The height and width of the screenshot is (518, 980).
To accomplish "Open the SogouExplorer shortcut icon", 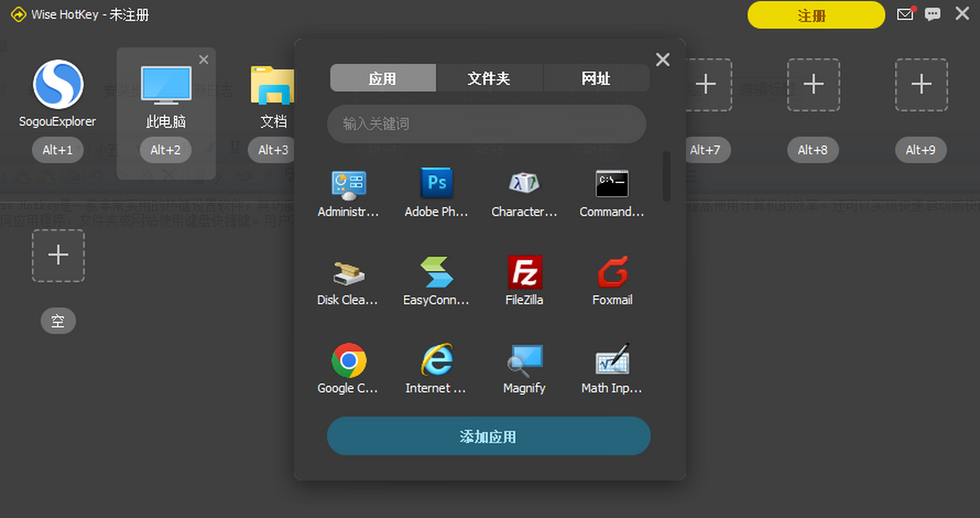I will click(x=58, y=85).
